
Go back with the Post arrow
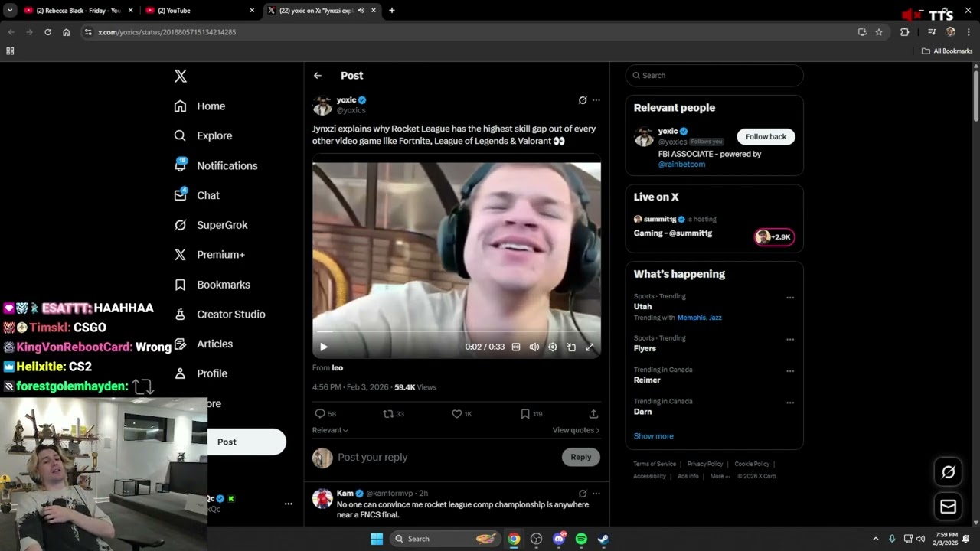318,76
